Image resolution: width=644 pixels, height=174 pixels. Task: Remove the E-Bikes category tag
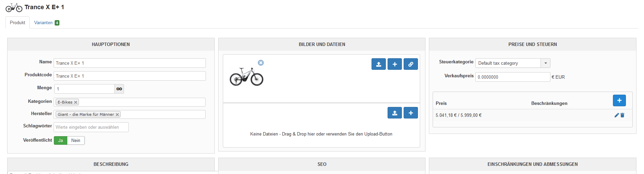pos(75,102)
